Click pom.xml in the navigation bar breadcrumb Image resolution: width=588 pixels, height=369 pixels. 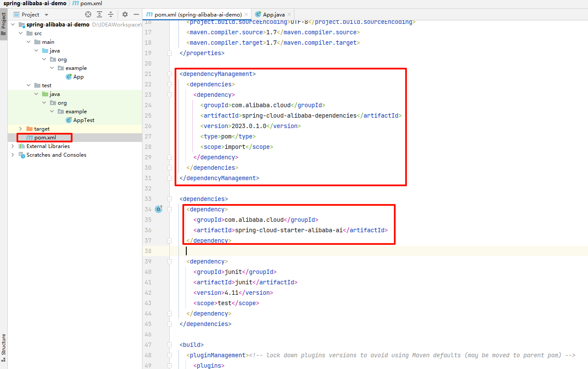(x=87, y=3)
